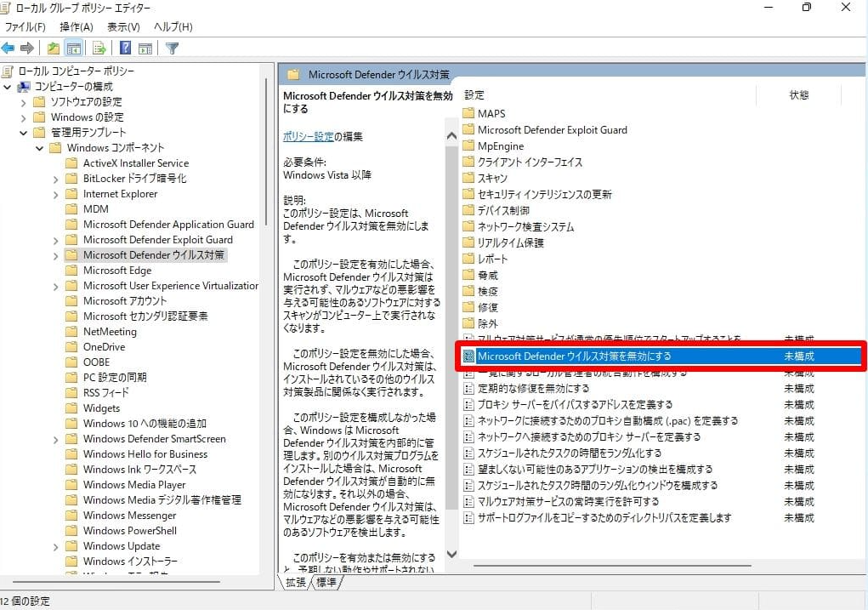Select Microsoft Defender ウイルス対策 tree folder
This screenshot has width=868, height=610.
pos(153,255)
